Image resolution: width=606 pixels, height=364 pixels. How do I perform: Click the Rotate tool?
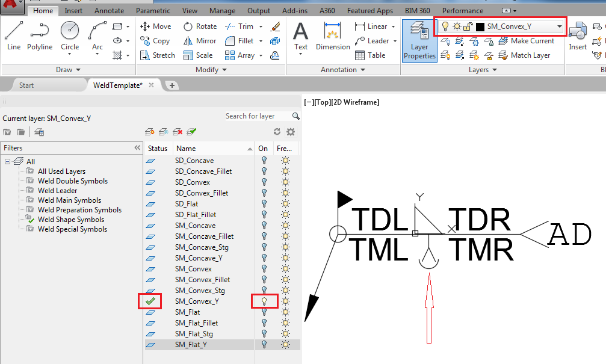(200, 26)
